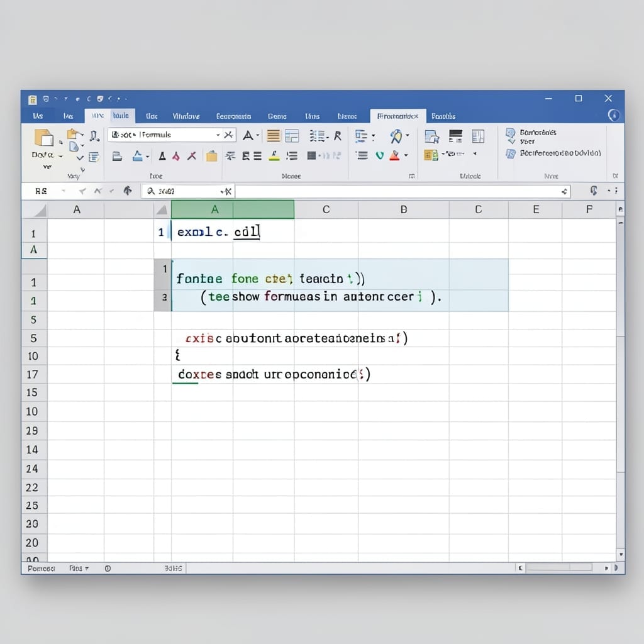The image size is (644, 644).
Task: Click the lined note icon beside the checkmark
Action: tap(94, 157)
